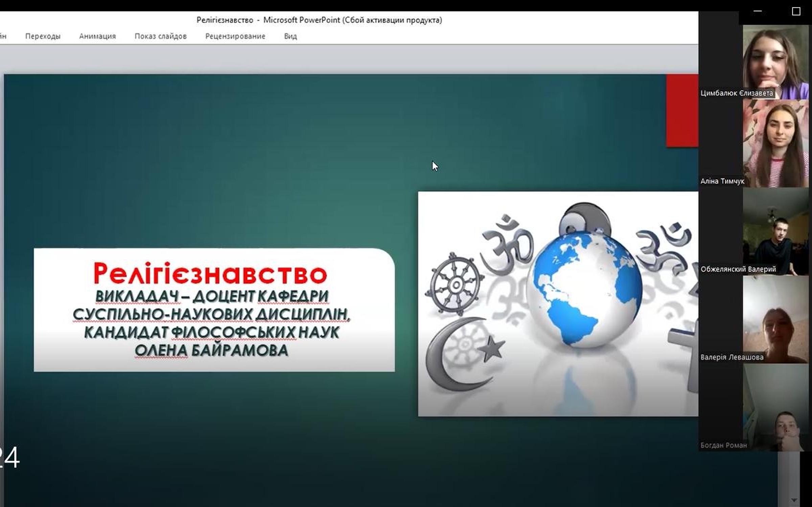812x507 pixels.
Task: Open the Показ слайдов tab
Action: point(160,36)
